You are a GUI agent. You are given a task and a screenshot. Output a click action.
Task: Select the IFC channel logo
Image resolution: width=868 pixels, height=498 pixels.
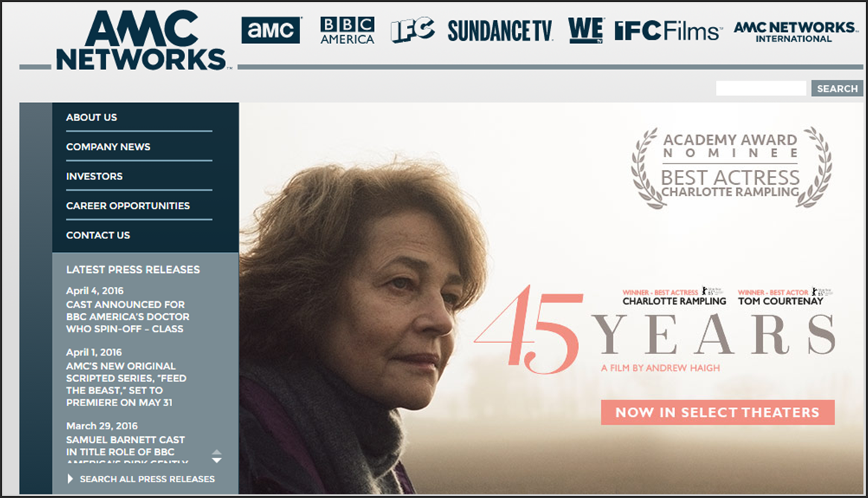pyautogui.click(x=413, y=30)
